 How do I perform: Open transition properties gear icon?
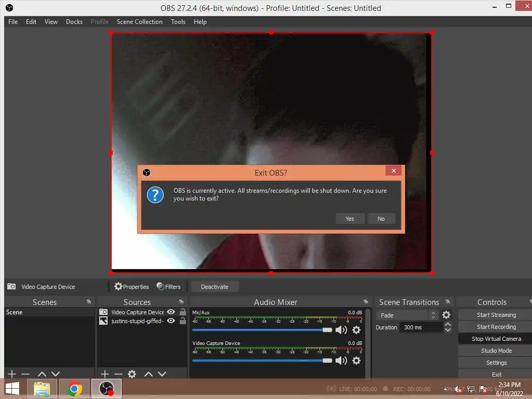(446, 315)
